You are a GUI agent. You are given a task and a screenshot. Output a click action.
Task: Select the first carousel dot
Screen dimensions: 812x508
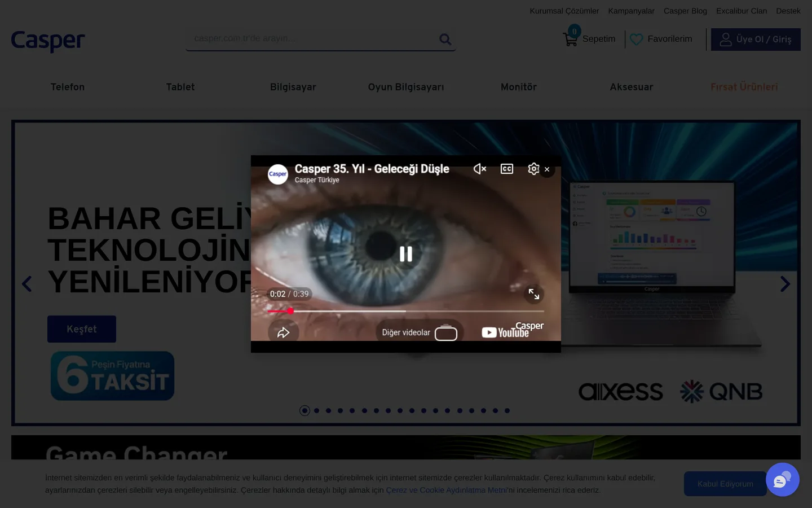[304, 411]
